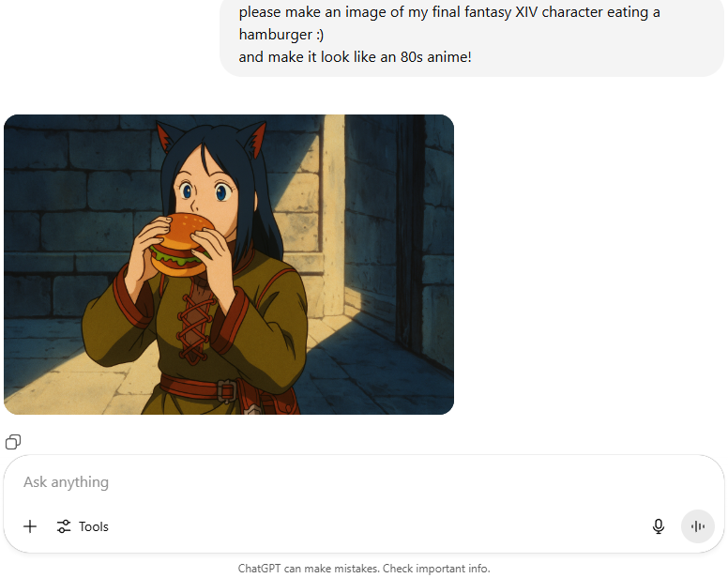Click the red belt buckle in the image
The height and width of the screenshot is (578, 728).
point(226,391)
